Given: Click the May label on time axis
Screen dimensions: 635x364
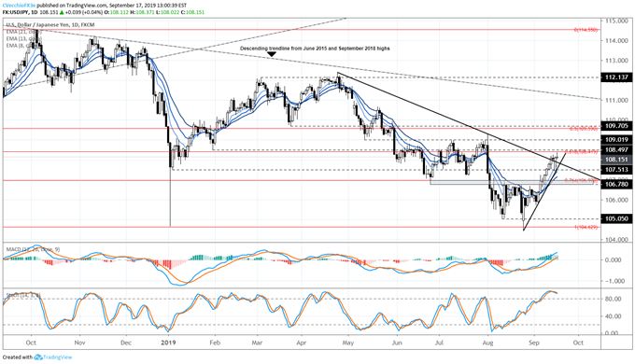Looking at the screenshot, I should click(x=348, y=343).
